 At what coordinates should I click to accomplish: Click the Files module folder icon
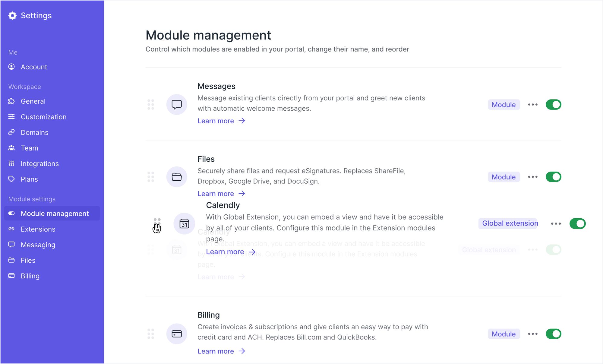(177, 177)
